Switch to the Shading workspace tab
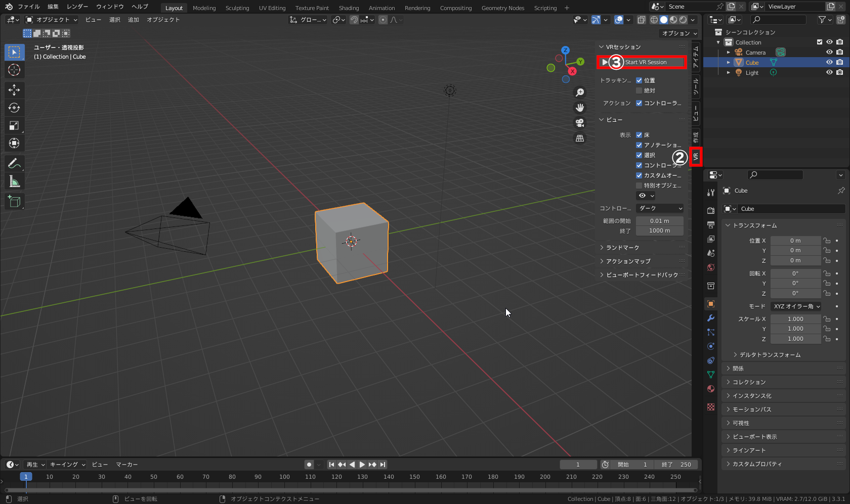The image size is (850, 504). (x=349, y=8)
